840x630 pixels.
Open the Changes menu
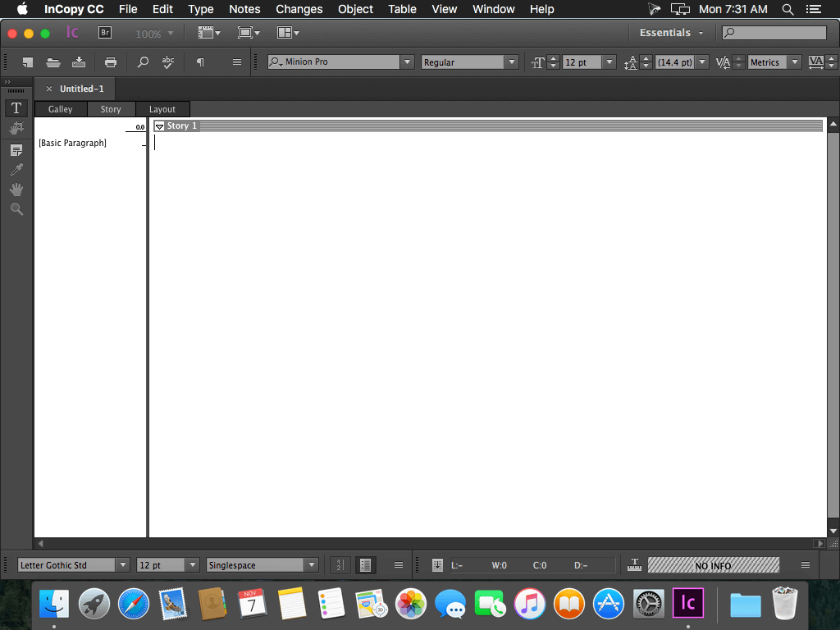pos(299,9)
